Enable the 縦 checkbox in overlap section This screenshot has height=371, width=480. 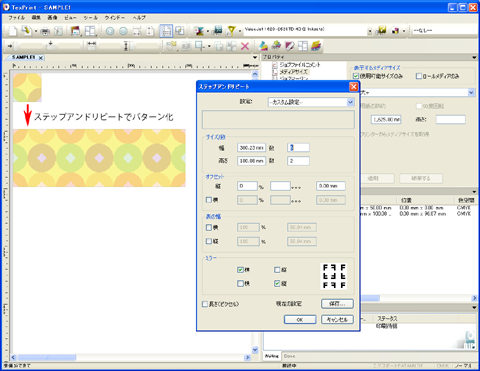209,241
